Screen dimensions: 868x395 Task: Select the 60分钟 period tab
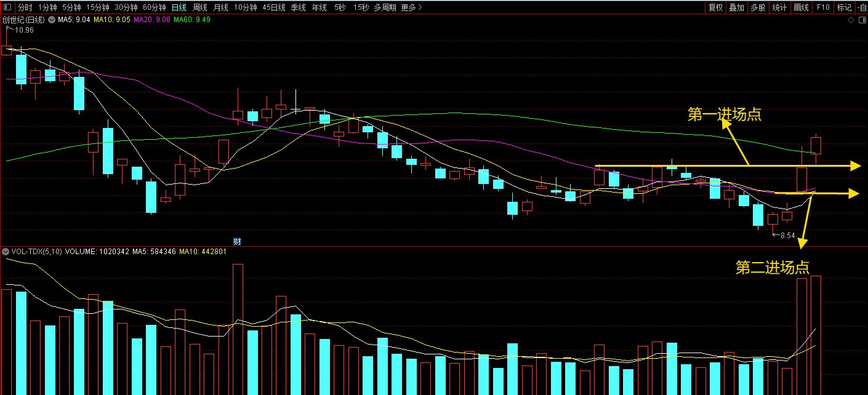point(154,7)
